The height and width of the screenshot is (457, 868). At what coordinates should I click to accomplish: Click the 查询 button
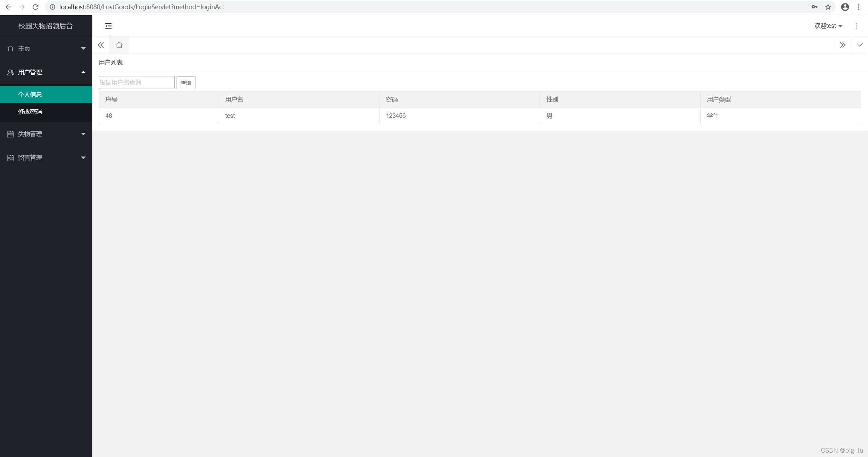coord(186,83)
